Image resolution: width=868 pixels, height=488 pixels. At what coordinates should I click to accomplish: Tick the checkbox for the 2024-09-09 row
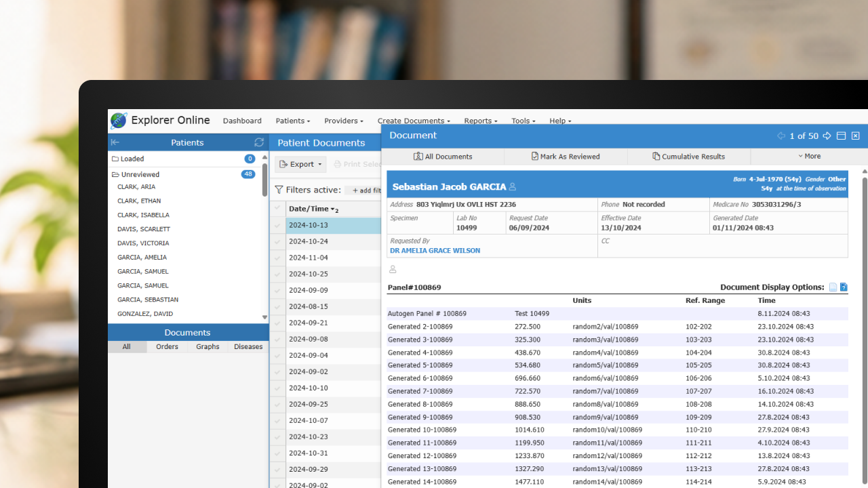[x=277, y=290]
